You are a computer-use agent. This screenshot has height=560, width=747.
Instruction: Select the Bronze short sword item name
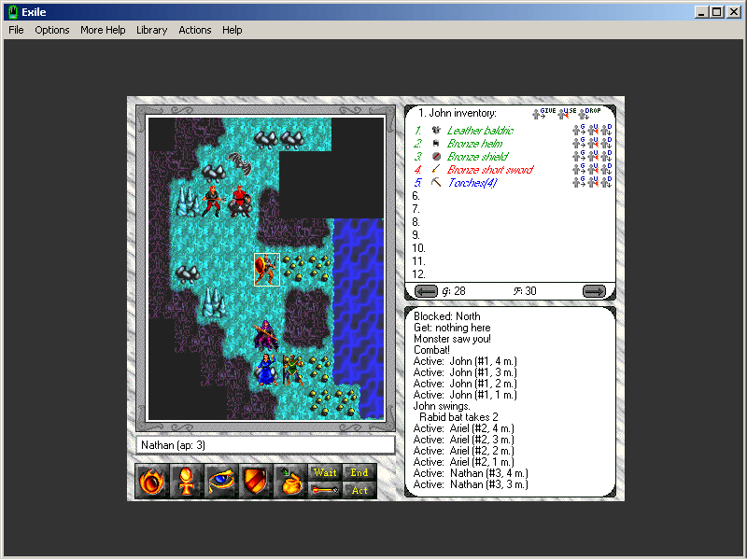[490, 170]
